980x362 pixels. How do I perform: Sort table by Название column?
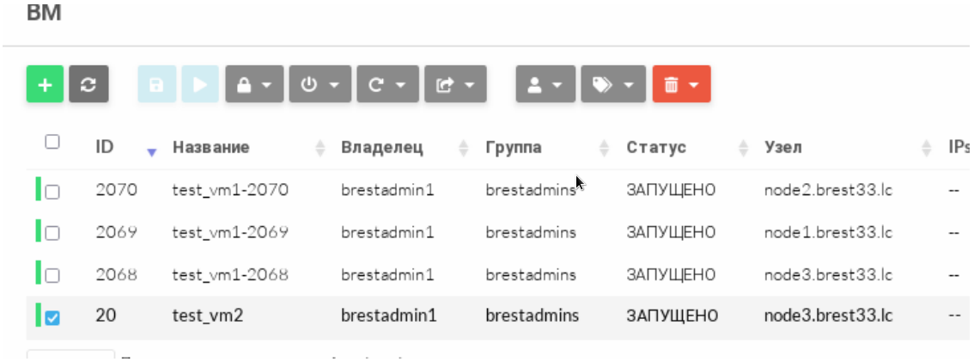point(211,147)
